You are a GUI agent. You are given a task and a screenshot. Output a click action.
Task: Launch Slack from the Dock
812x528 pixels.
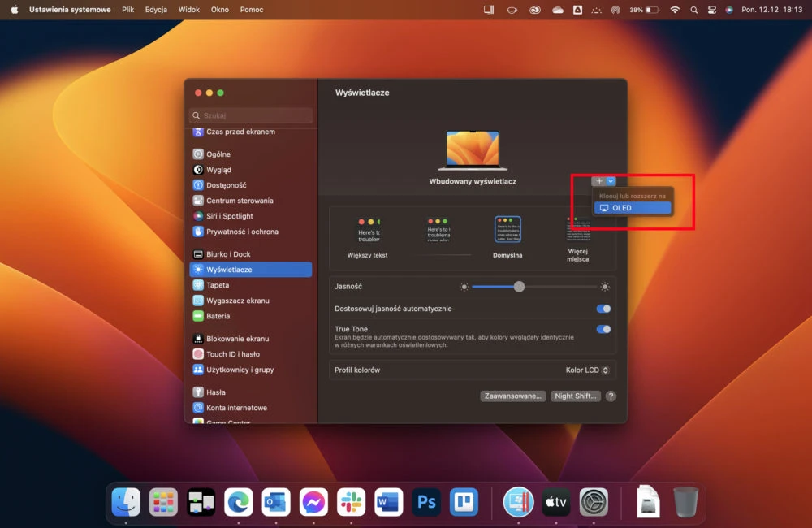coord(351,501)
